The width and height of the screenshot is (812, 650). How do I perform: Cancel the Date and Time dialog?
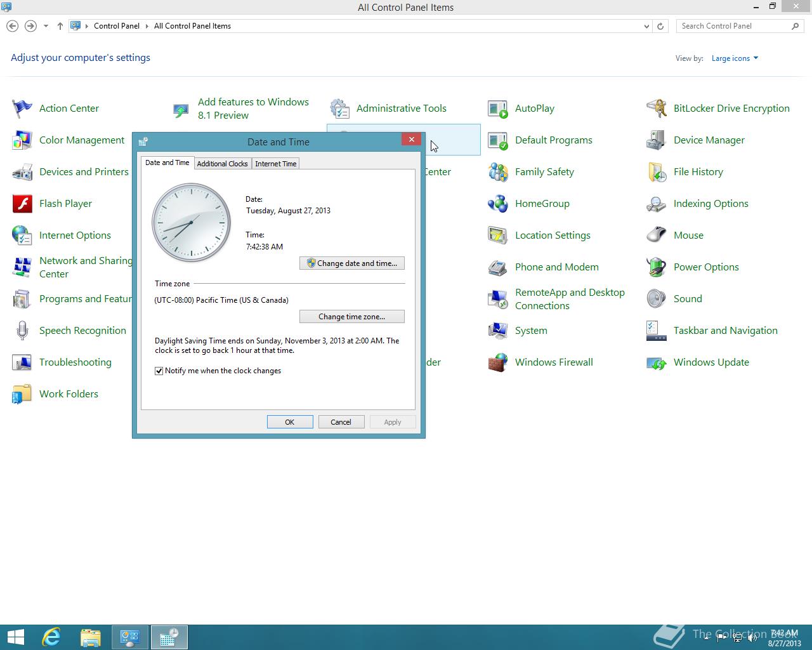(x=341, y=422)
